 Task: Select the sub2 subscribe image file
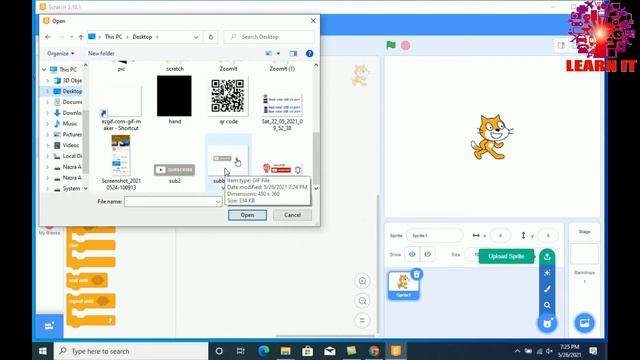pos(174,173)
